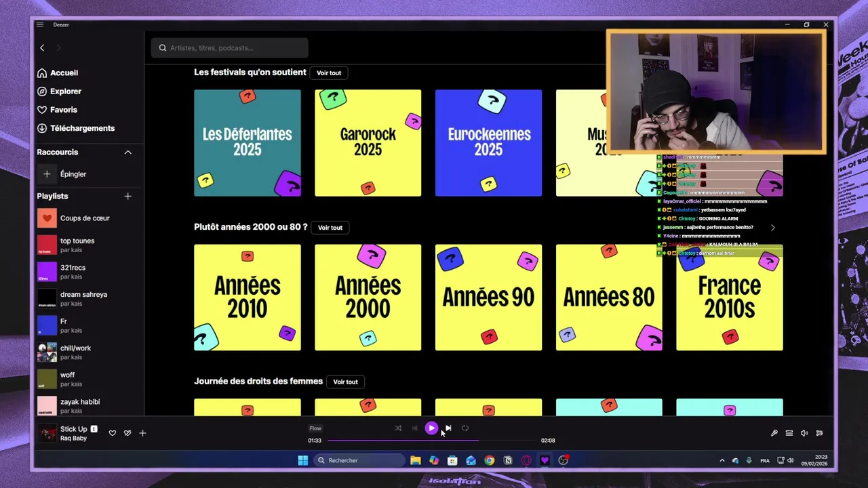The image size is (868, 488).
Task: Open the Deezer taskbar icon
Action: click(x=545, y=460)
